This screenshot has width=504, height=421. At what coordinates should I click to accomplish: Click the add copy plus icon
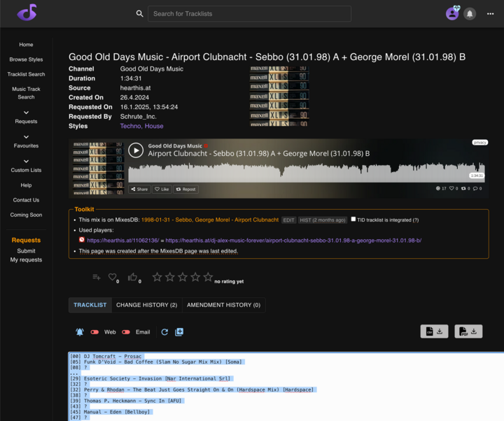tap(179, 332)
